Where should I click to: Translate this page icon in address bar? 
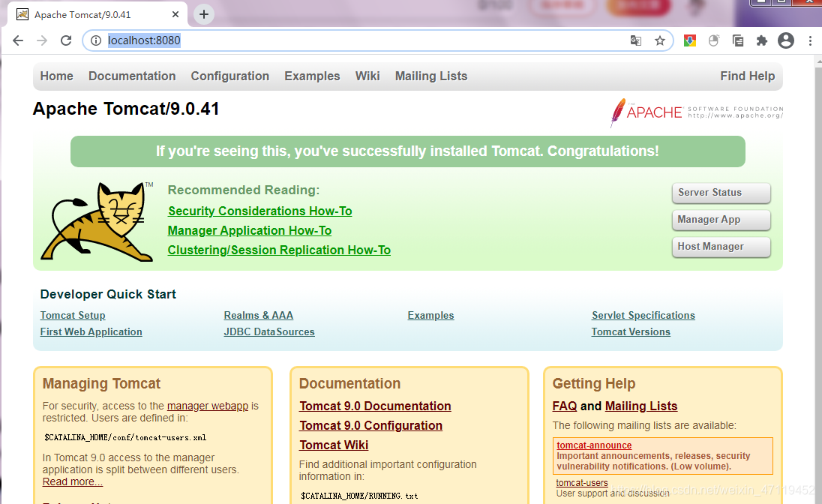636,40
